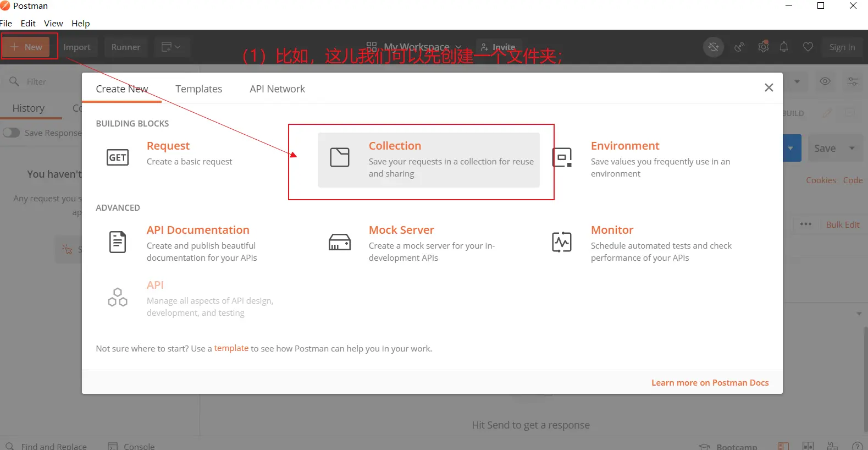
Task: Open environment quick look eye icon
Action: [825, 81]
